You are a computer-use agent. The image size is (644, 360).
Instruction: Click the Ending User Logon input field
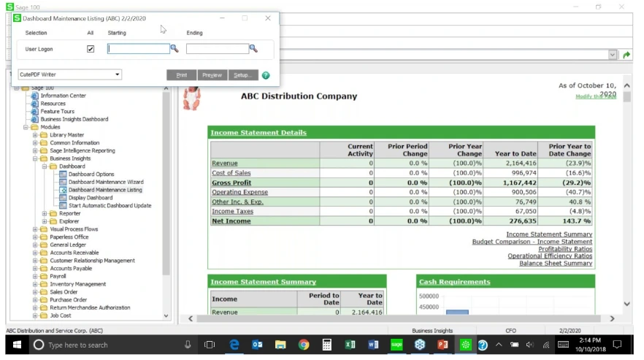218,48
